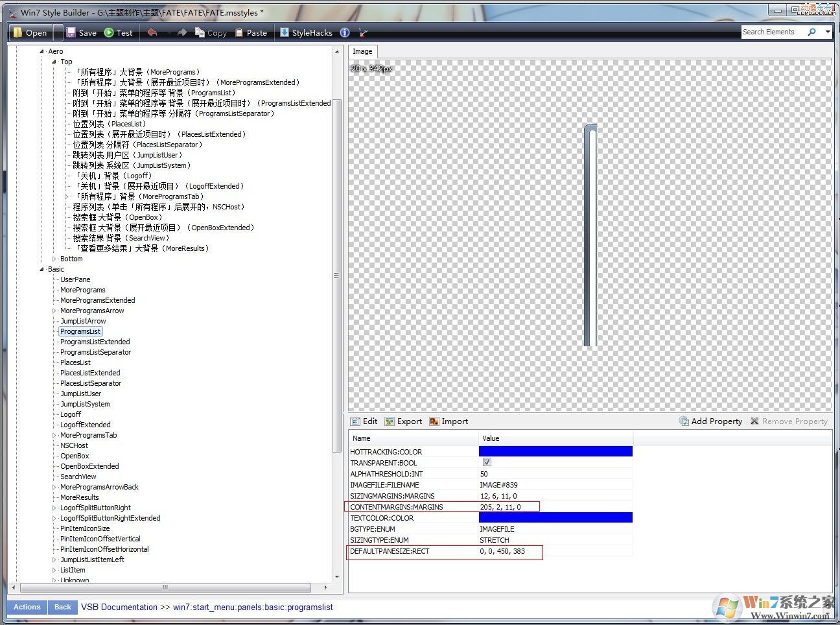Click the TEXTCOLOR:COLOR blue swatch

(x=555, y=517)
